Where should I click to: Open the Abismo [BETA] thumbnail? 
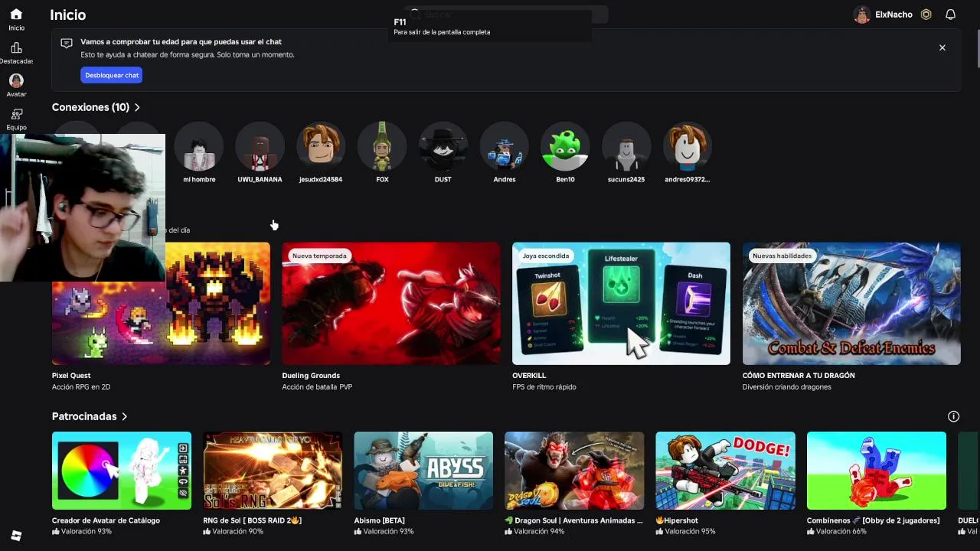click(x=423, y=471)
